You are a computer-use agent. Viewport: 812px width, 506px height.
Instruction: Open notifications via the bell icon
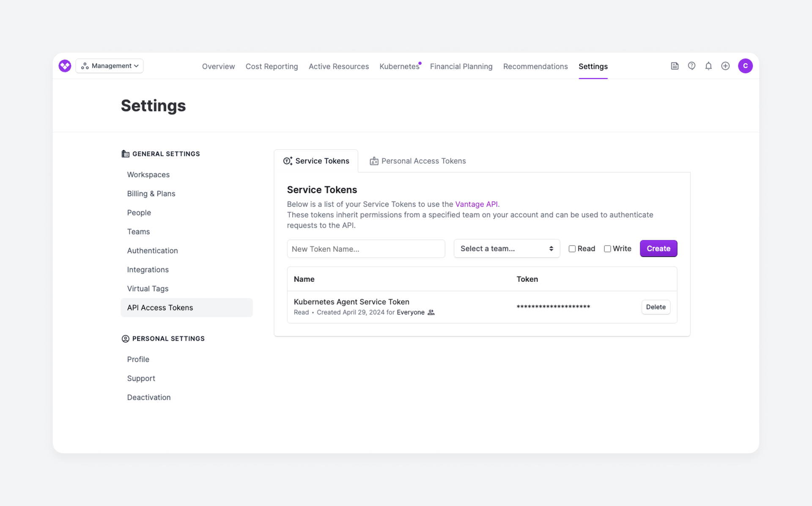tap(708, 66)
